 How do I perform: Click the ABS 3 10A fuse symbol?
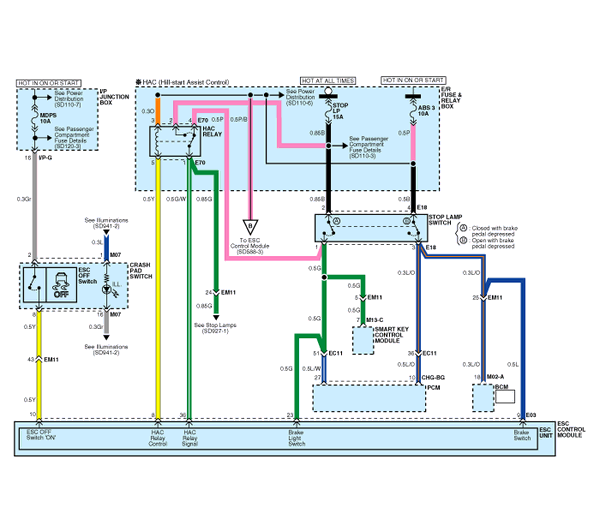click(413, 110)
